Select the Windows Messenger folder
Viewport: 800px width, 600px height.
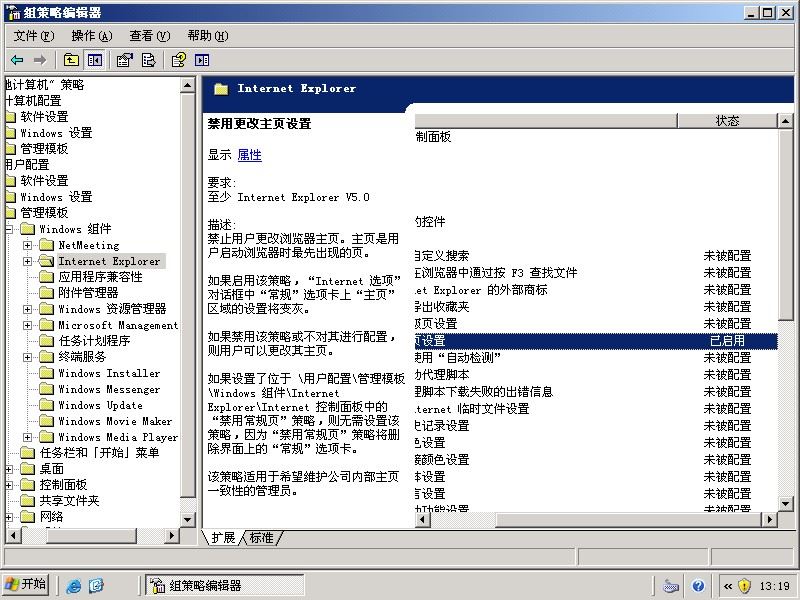[x=100, y=389]
